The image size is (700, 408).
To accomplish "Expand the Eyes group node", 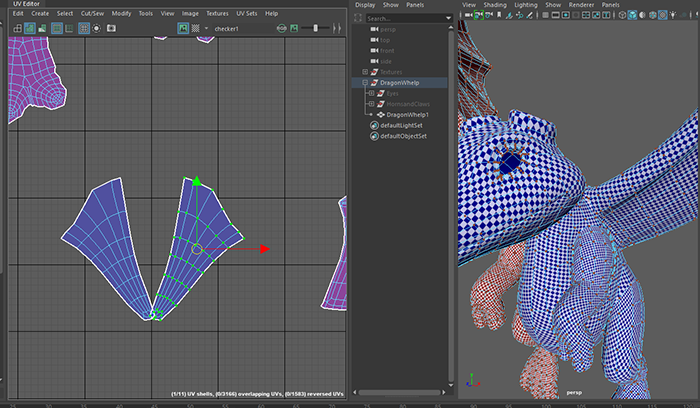I will point(371,93).
